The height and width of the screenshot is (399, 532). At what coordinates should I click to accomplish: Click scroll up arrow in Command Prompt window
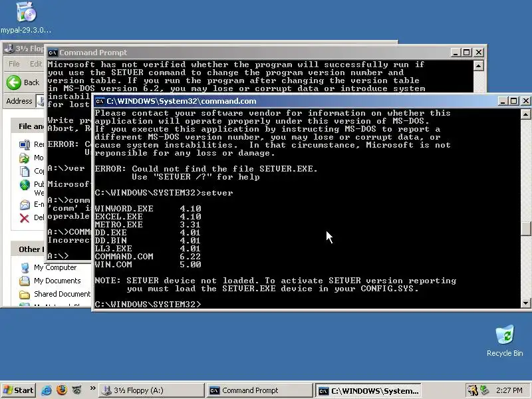coord(478,65)
